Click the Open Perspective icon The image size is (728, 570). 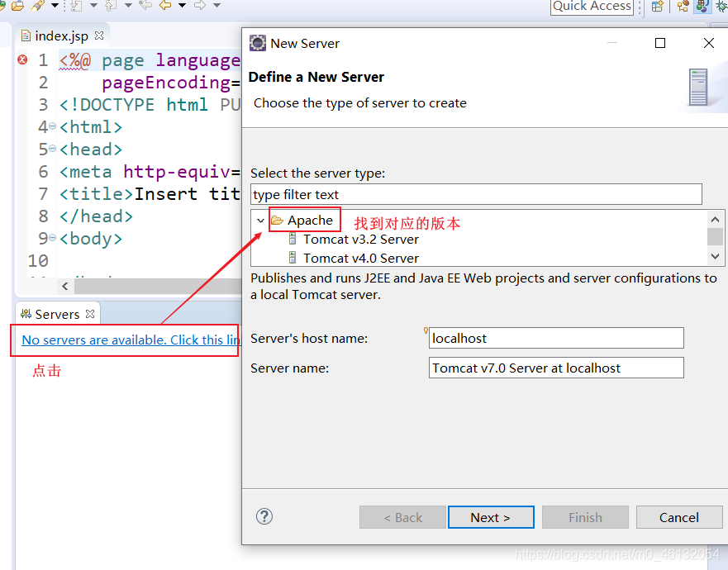pyautogui.click(x=658, y=6)
